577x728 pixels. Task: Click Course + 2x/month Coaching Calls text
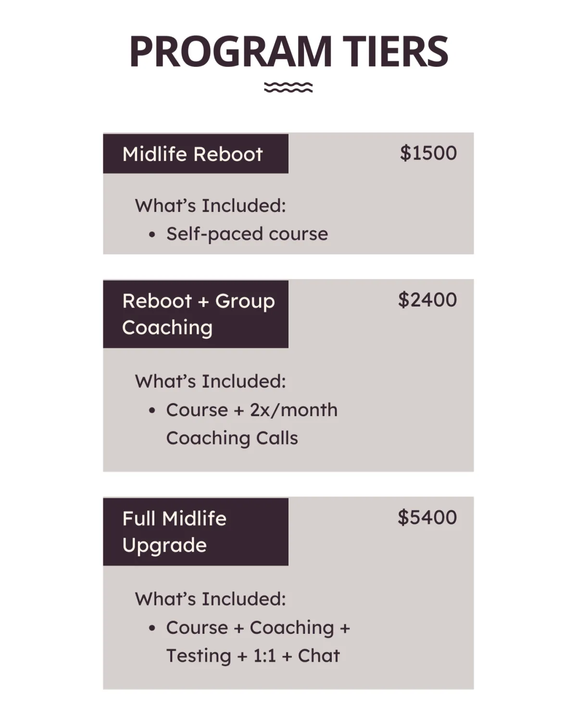click(x=251, y=410)
